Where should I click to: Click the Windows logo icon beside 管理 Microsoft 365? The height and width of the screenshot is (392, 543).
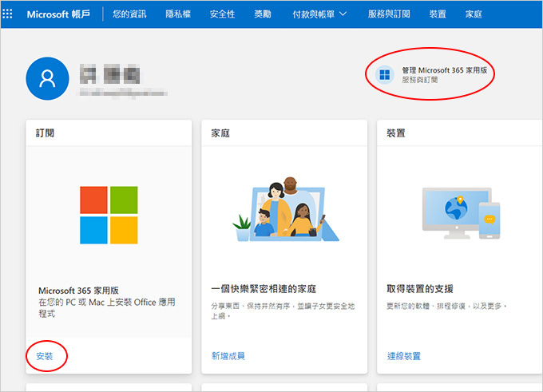tap(385, 74)
